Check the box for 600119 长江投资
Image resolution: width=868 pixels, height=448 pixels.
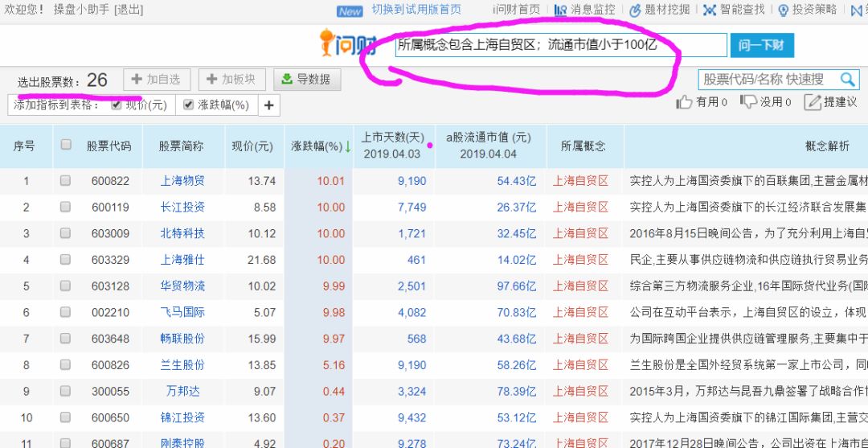(65, 207)
